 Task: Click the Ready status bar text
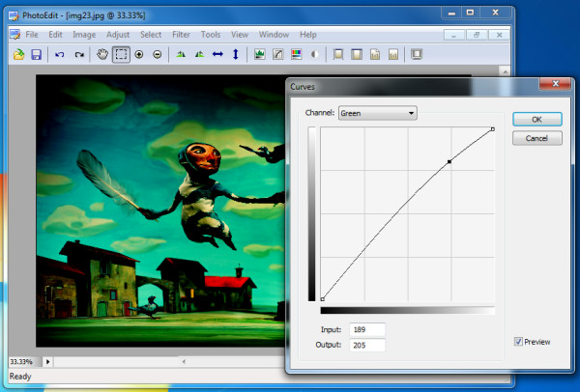pyautogui.click(x=20, y=377)
